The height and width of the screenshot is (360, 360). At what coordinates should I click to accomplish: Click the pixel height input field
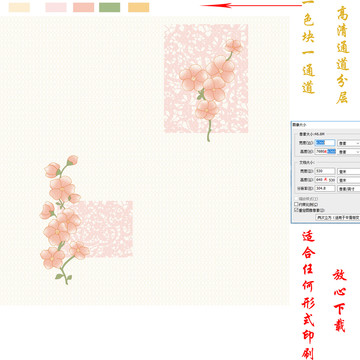pos(325,152)
